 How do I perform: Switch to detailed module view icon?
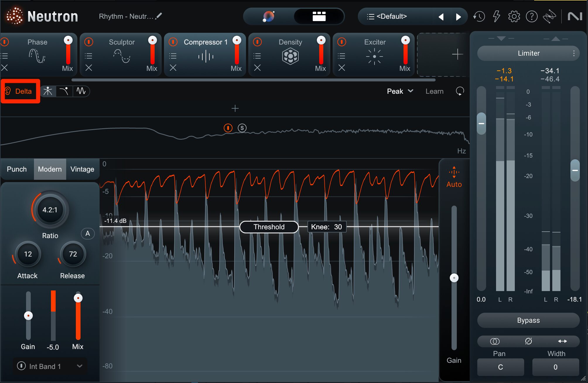(x=319, y=16)
